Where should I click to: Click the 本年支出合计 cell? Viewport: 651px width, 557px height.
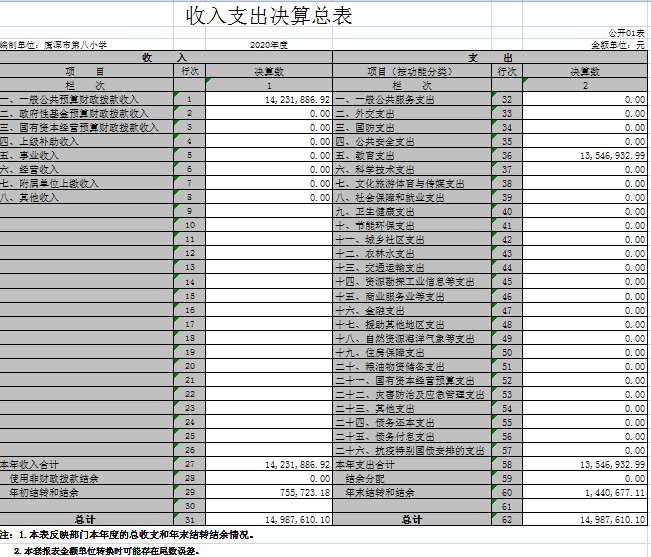click(x=412, y=464)
